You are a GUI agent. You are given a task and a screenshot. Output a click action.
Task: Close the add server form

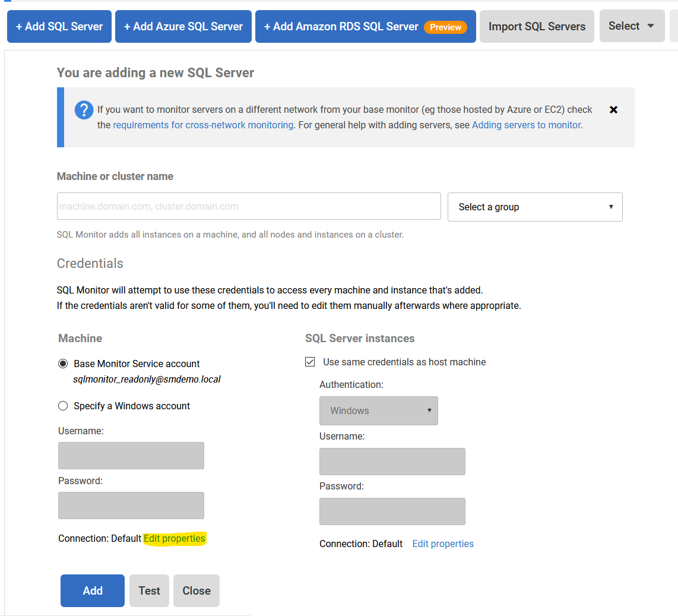click(x=196, y=590)
